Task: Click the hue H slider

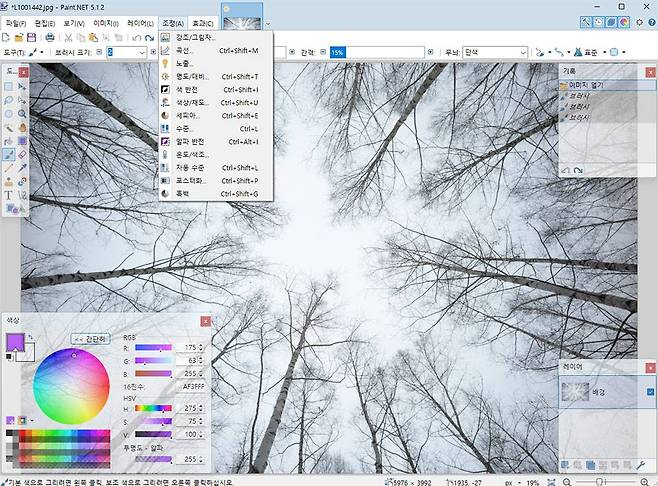Action: (153, 408)
